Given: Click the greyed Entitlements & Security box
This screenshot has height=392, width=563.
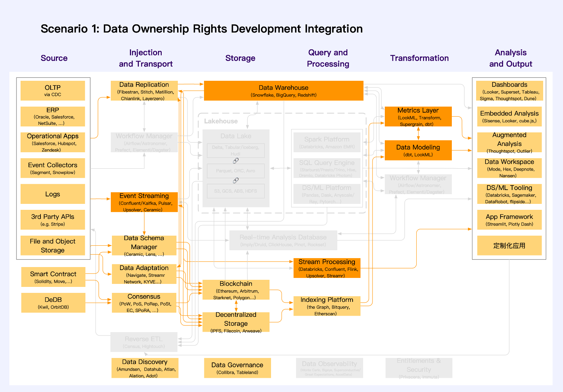Looking at the screenshot, I should point(419,368).
